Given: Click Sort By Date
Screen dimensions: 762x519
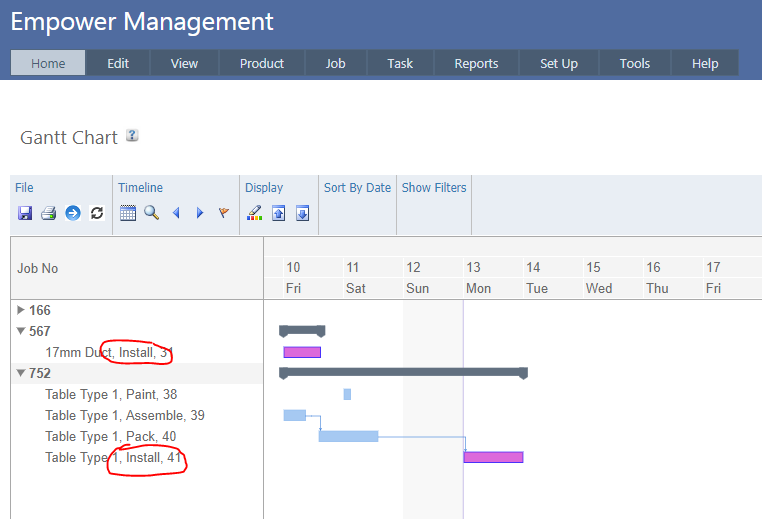Looking at the screenshot, I should pos(357,187).
